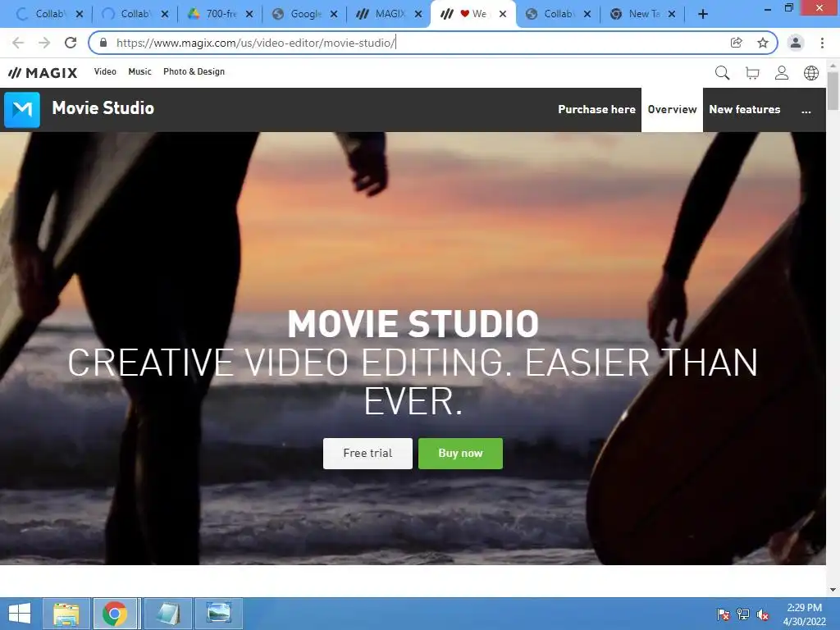
Task: Click the green Buy now button
Action: [461, 453]
